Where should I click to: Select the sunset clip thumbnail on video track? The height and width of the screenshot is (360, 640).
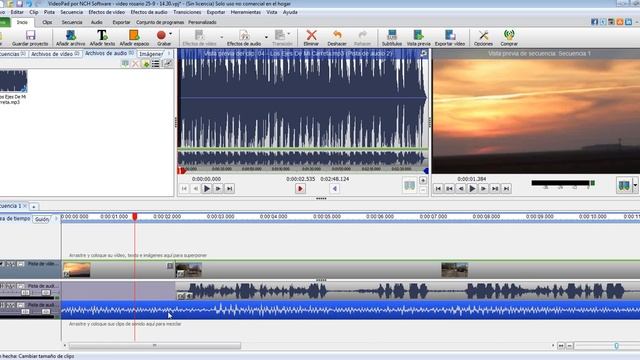point(77,270)
